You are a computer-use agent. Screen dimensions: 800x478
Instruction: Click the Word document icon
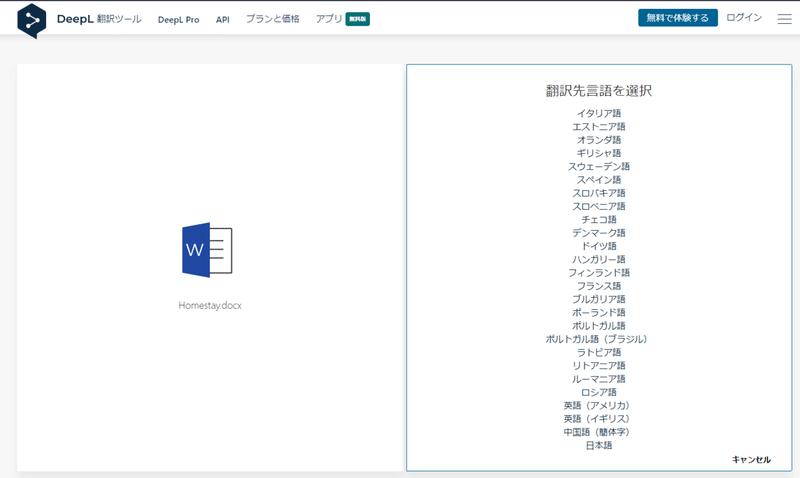pyautogui.click(x=207, y=250)
